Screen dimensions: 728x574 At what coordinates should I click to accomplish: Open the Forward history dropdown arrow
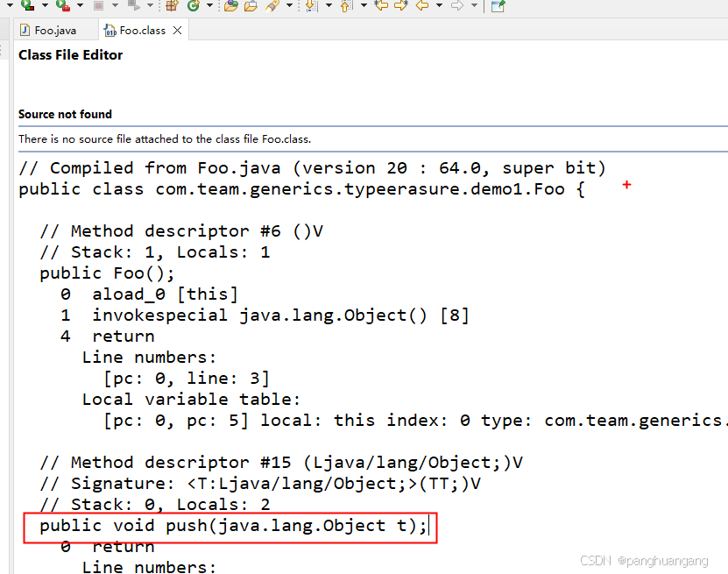pyautogui.click(x=474, y=5)
